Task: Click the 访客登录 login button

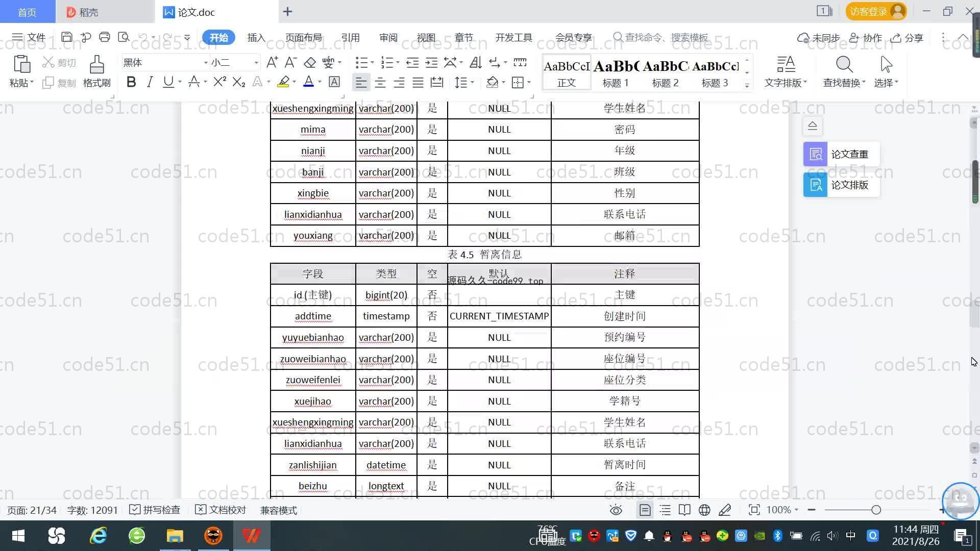Action: tap(876, 11)
